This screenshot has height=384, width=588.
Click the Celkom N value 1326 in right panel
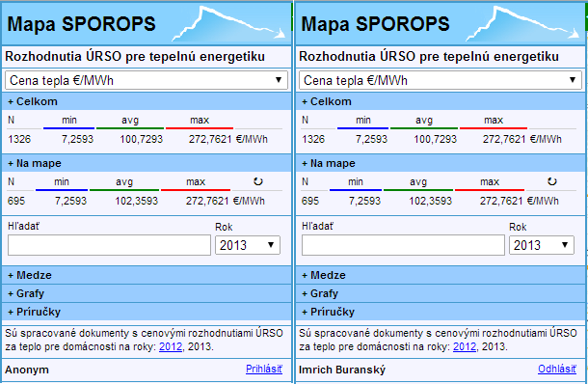tap(313, 139)
